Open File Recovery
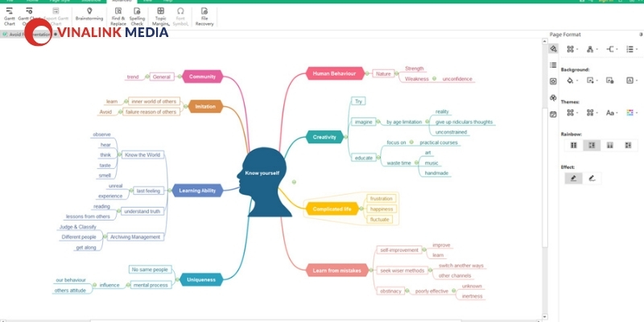The height and width of the screenshot is (322, 644). click(204, 16)
